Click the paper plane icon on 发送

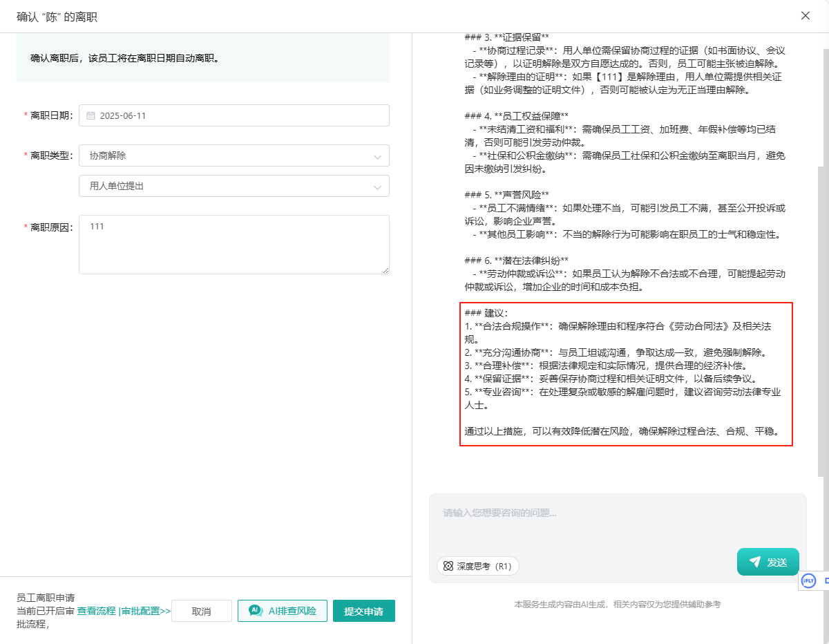click(x=755, y=562)
